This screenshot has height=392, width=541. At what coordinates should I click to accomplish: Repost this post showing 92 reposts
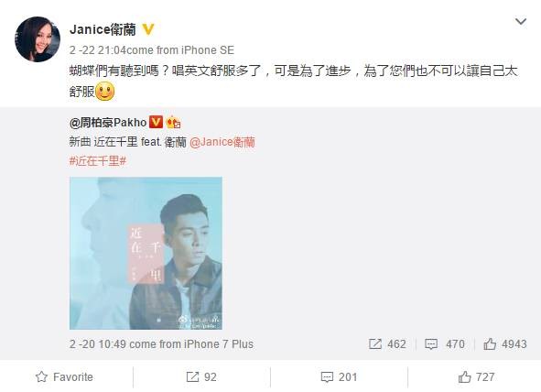tap(201, 376)
